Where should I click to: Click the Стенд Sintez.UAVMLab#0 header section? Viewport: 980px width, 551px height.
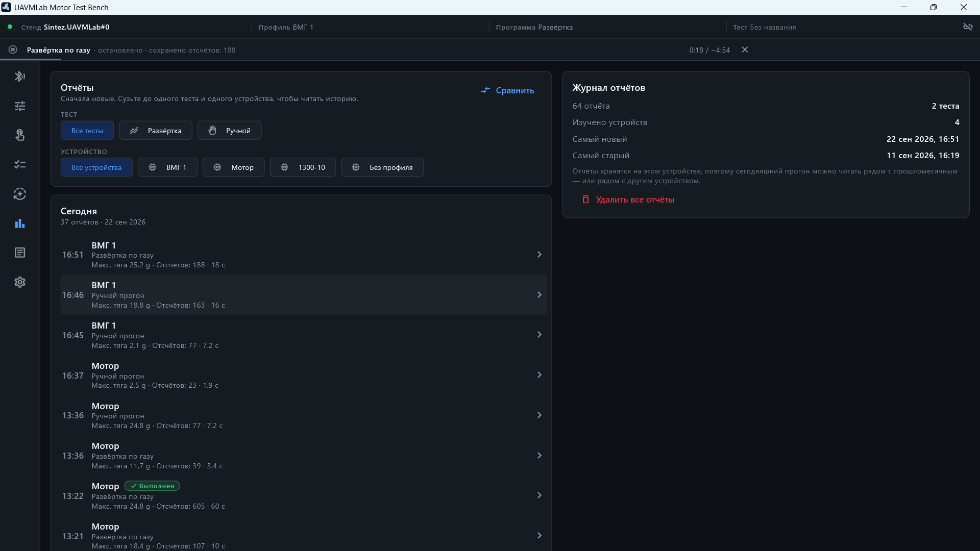tap(65, 27)
